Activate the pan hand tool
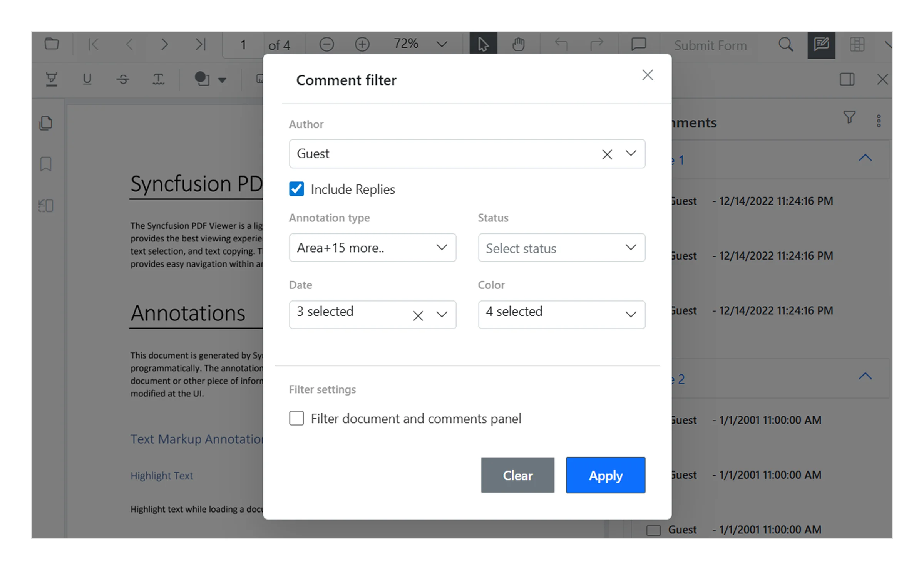924x570 pixels. [519, 44]
